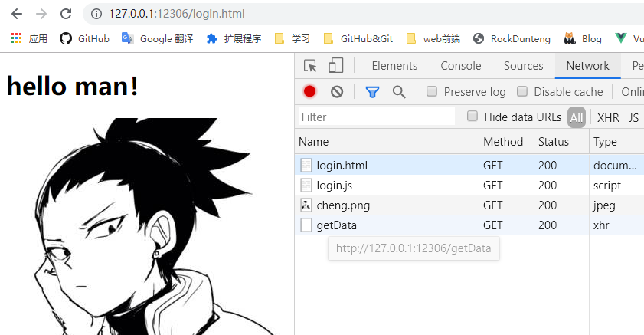This screenshot has height=335, width=644.
Task: Focus the Filter text field
Action: pyautogui.click(x=377, y=117)
